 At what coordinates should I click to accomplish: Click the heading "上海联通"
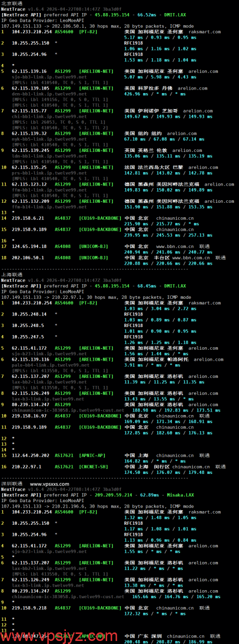(x=12, y=275)
